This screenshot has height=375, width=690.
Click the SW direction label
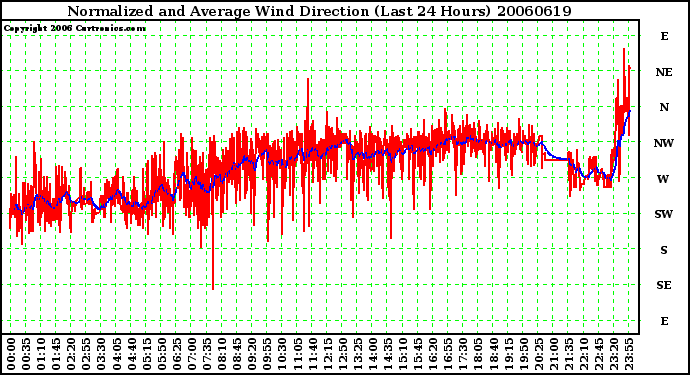[664, 214]
